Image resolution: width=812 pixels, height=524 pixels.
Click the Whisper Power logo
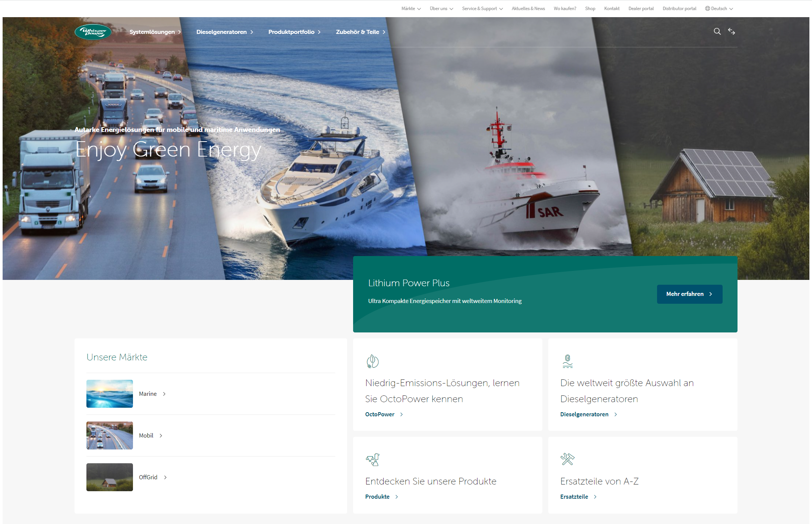(x=93, y=32)
